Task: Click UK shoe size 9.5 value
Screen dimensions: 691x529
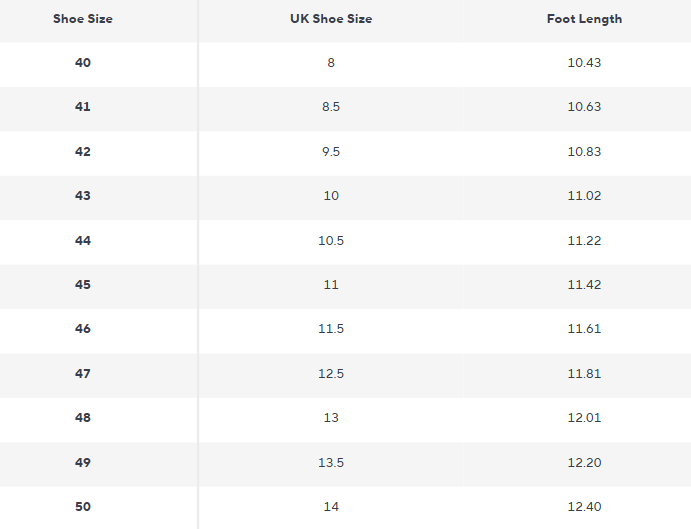Action: (331, 152)
